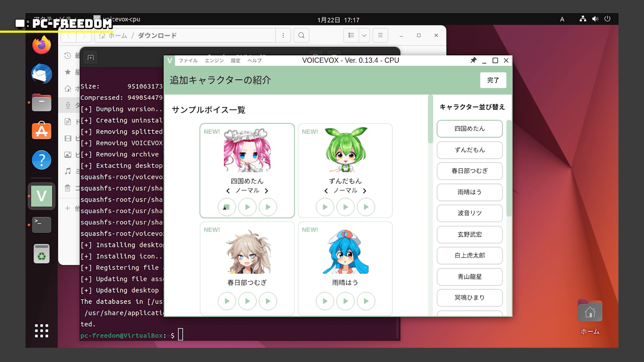Stop the first 四国めたん sample playback

(227, 207)
